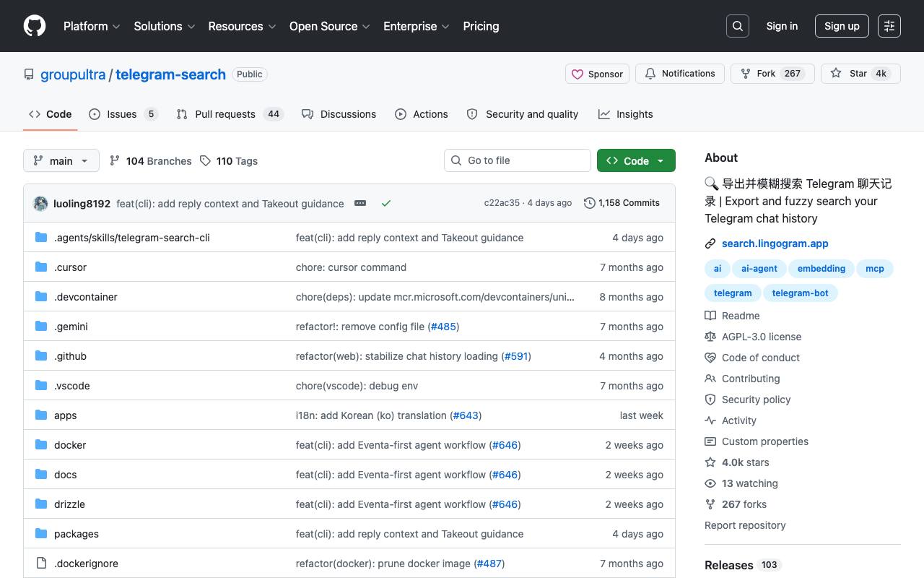Click the people icon beside Contributing

pyautogui.click(x=710, y=379)
